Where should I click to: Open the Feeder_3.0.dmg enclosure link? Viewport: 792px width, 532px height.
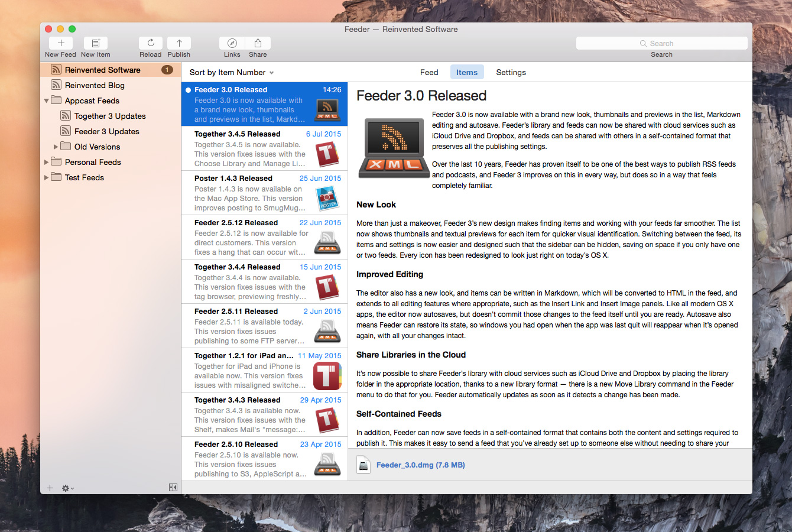[420, 465]
